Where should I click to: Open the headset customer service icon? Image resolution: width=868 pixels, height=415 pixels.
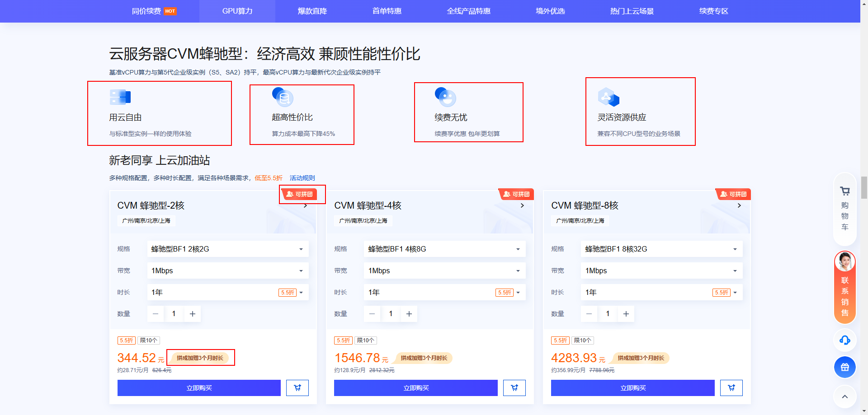pos(845,340)
